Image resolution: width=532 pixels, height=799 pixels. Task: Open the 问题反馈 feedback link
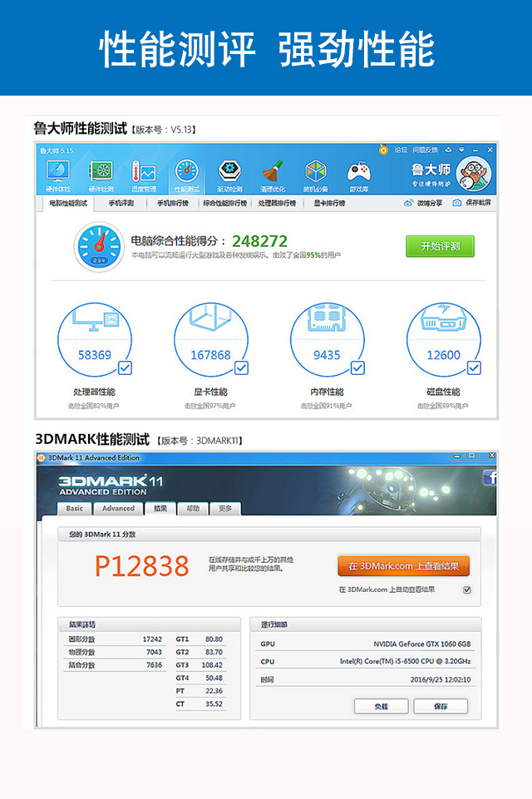[425, 150]
